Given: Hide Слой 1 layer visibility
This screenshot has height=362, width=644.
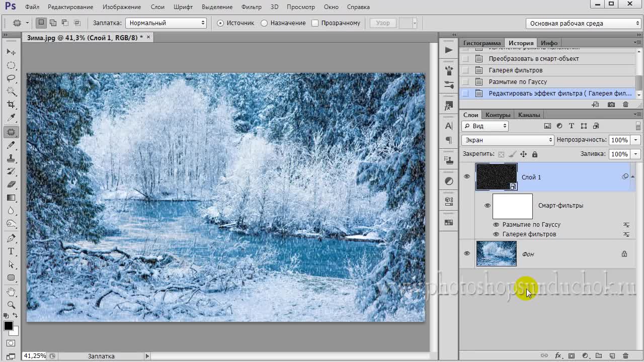Looking at the screenshot, I should tap(467, 176).
